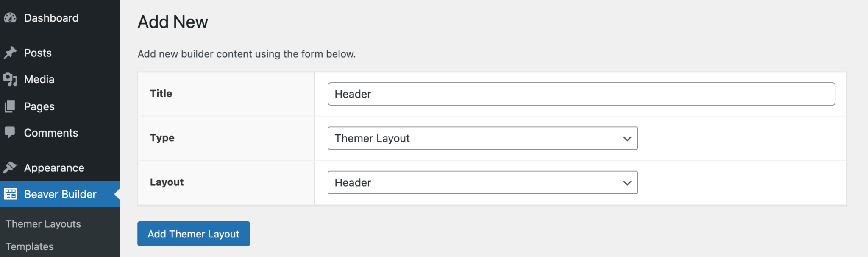Select the highlighted Beaver Builder menu entry

(60, 194)
